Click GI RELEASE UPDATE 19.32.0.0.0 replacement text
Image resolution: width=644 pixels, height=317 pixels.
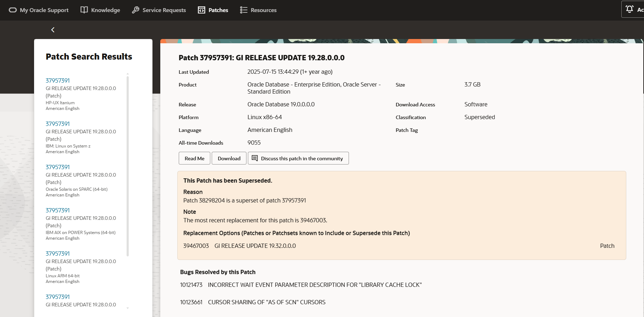255,246
